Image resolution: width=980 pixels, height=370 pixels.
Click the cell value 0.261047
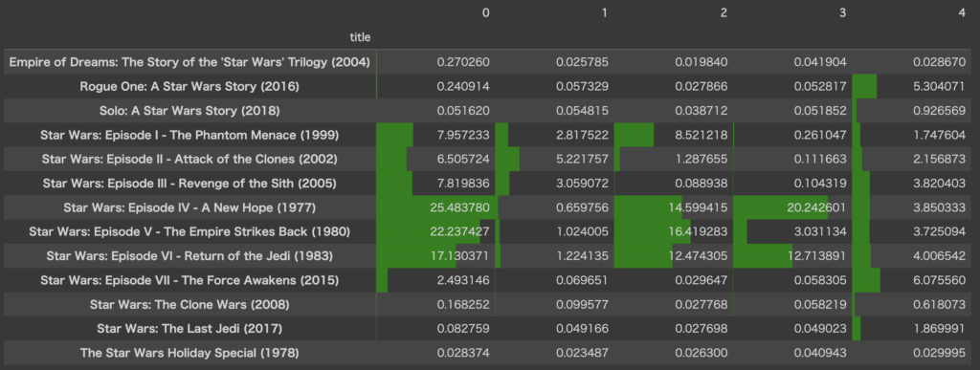(x=820, y=135)
